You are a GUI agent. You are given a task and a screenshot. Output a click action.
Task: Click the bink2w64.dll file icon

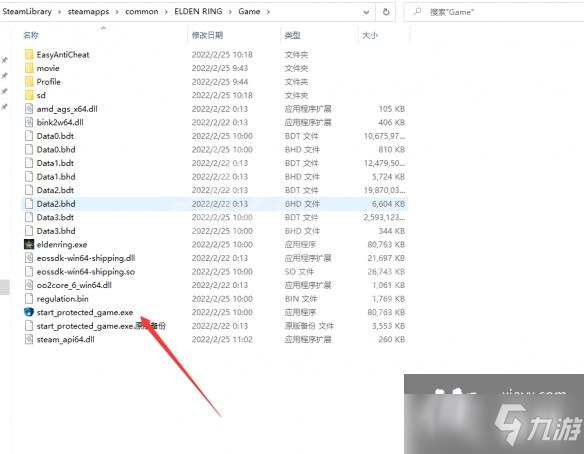click(29, 122)
